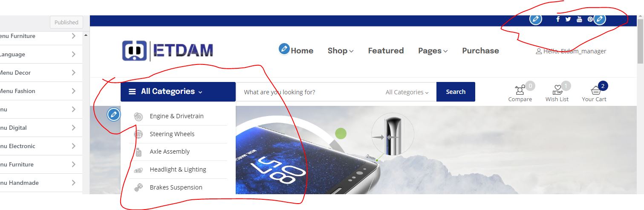Expand the Shop menu
This screenshot has width=644, height=210.
341,51
